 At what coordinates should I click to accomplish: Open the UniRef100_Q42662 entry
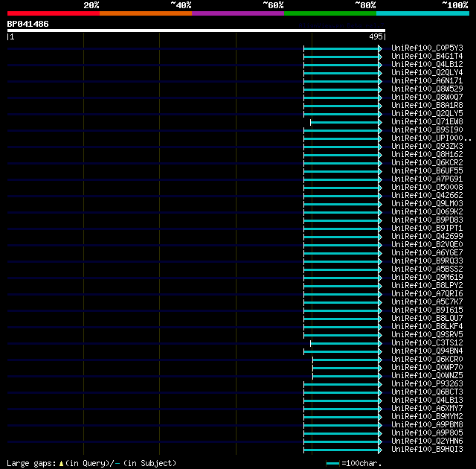point(427,196)
